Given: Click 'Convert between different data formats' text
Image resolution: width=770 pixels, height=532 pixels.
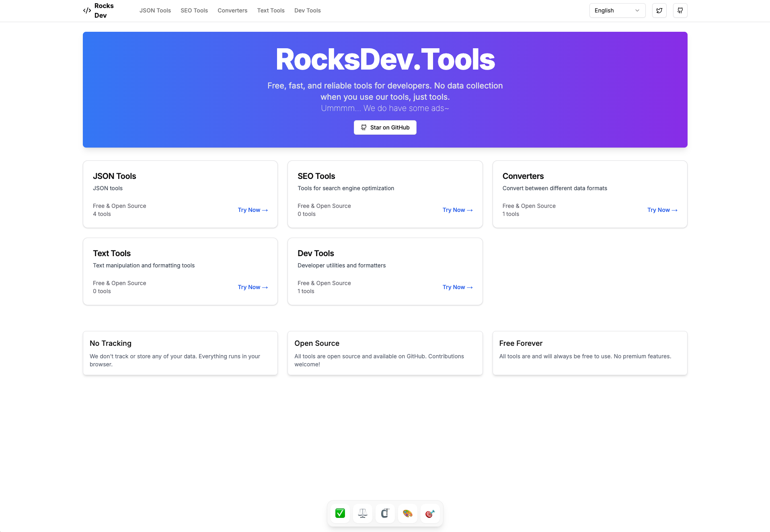Looking at the screenshot, I should point(555,188).
